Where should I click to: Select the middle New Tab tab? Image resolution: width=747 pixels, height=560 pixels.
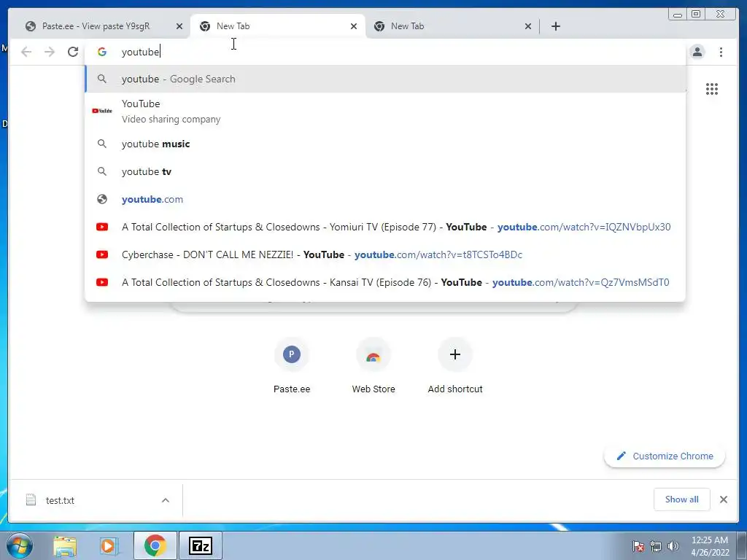coord(278,26)
